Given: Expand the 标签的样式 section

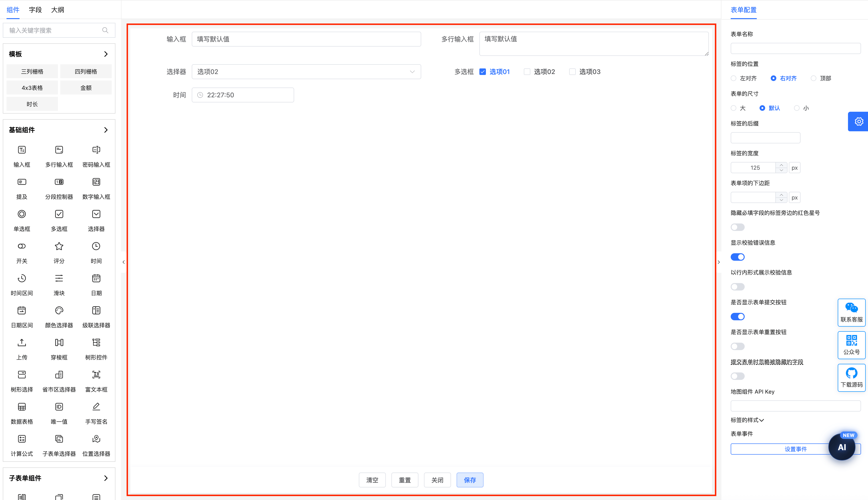Looking at the screenshot, I should click(x=747, y=420).
